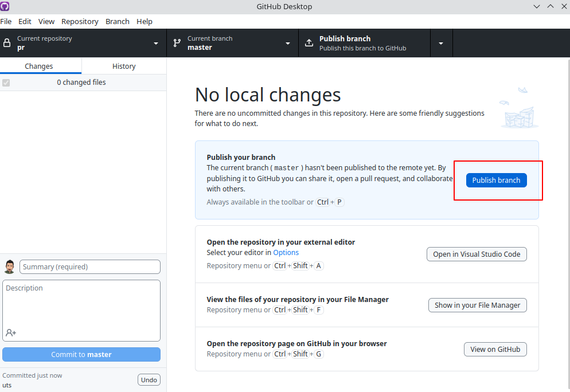Open the Current repository dropdown

click(155, 42)
